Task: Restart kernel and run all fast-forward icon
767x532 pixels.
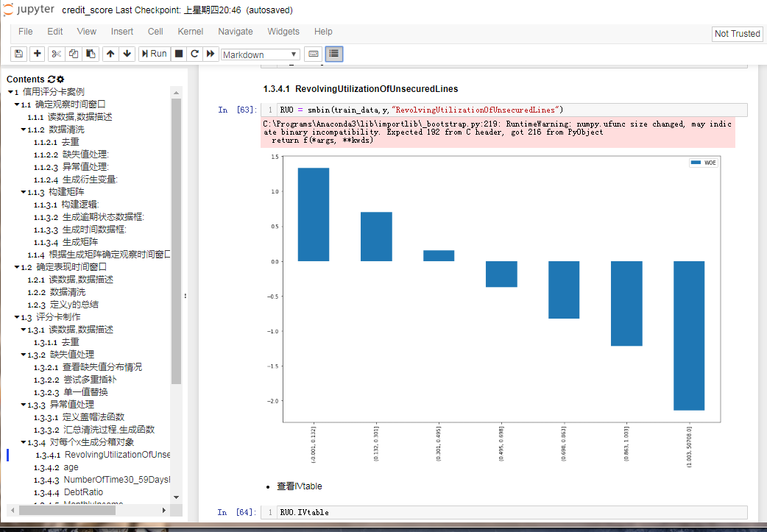Action: [x=211, y=54]
